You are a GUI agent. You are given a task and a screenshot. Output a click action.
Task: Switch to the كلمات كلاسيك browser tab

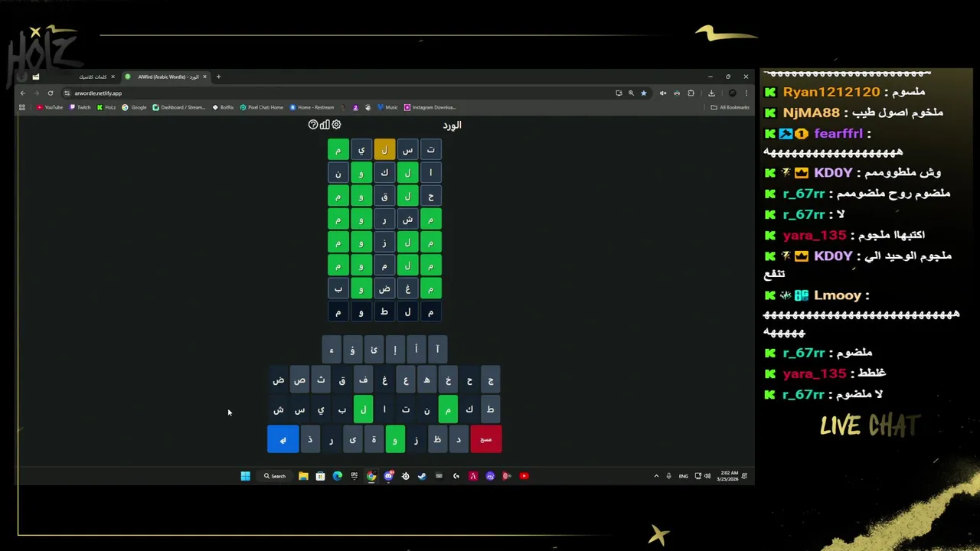pos(93,77)
